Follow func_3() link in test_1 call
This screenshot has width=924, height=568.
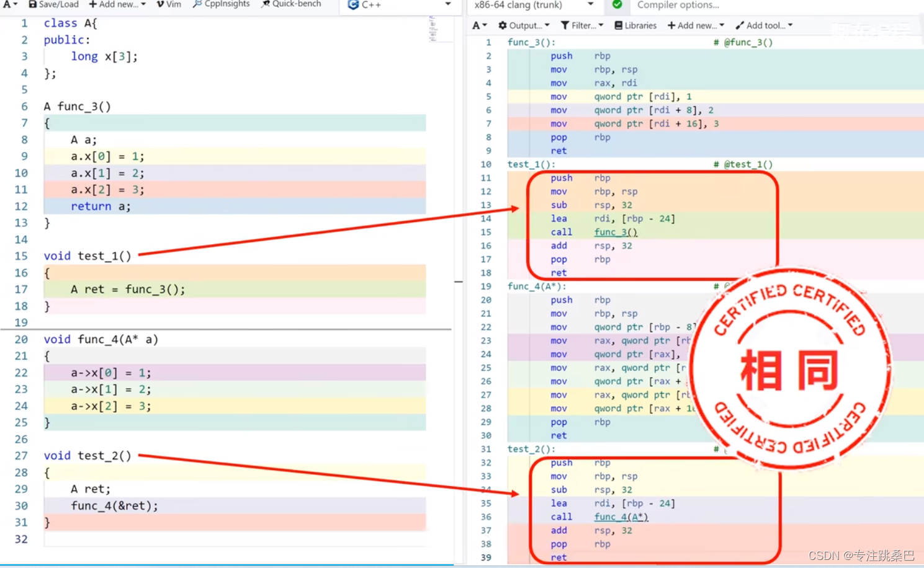[x=616, y=233]
